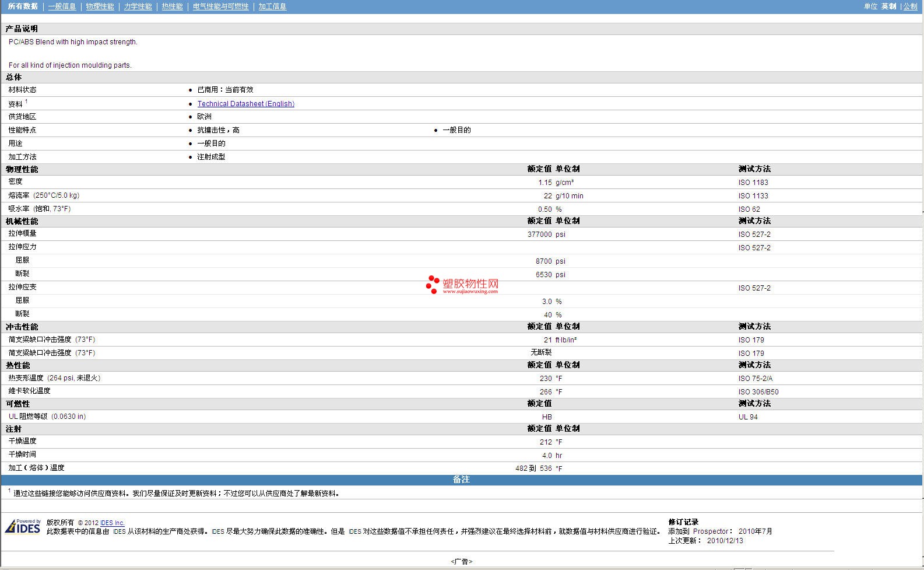Switch units to 公制 (metric)
Viewport: 924px width, 570px height.
910,6
